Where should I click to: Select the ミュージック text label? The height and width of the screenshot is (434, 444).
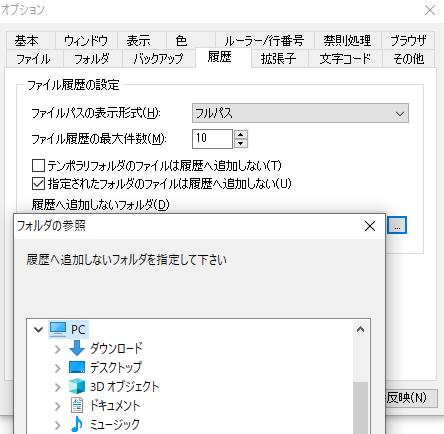click(115, 425)
